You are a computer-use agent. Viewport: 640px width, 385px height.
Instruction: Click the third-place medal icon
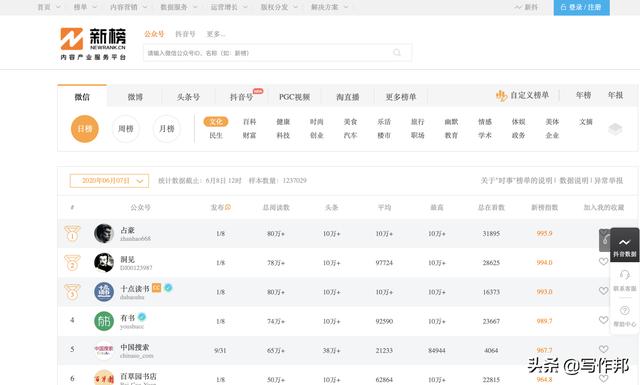72,292
